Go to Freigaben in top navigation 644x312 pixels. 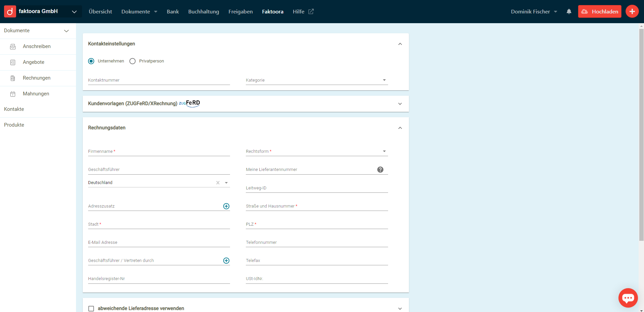tap(240, 11)
